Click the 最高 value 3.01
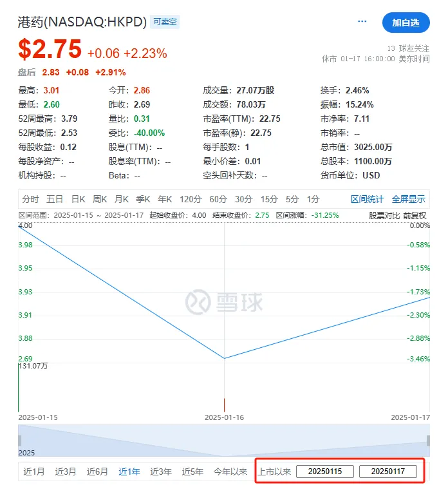This screenshot has height=487, width=448. coord(51,90)
